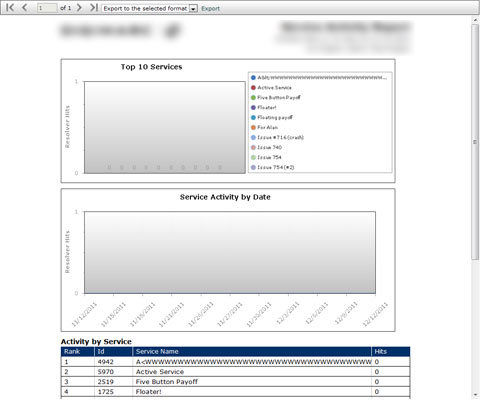Click the 12/12/2011 date axis label
The height and width of the screenshot is (400, 480).
tap(375, 314)
